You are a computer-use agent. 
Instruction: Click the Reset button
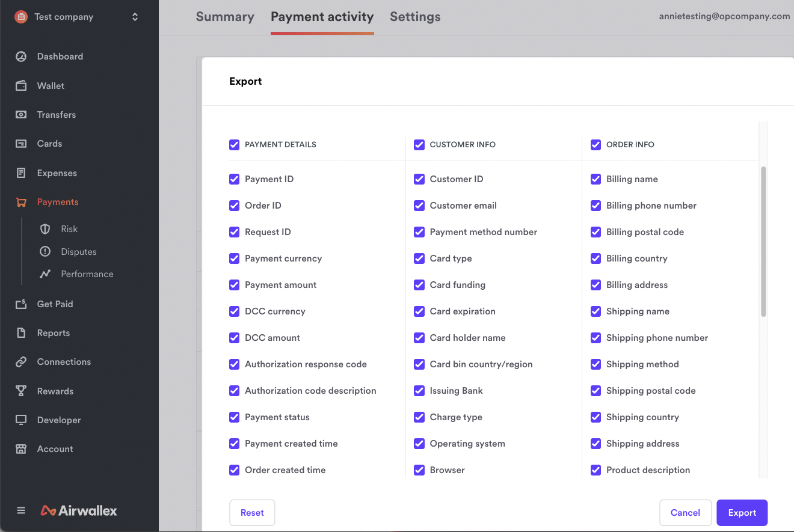tap(252, 513)
